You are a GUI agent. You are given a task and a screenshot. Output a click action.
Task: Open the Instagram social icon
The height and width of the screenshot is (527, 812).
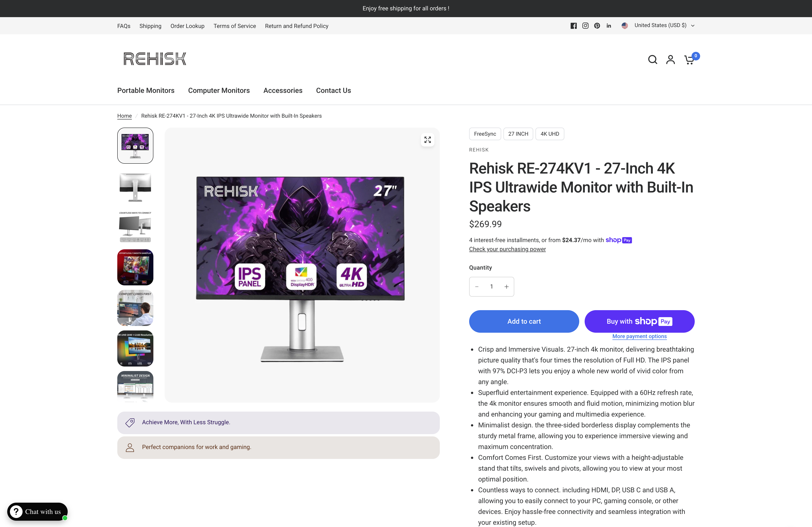tap(585, 25)
